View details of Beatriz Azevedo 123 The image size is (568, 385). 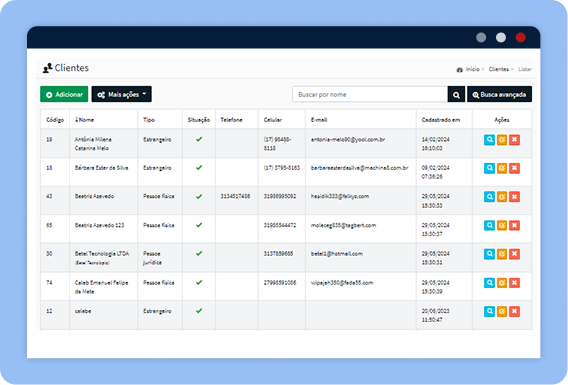[x=489, y=225]
